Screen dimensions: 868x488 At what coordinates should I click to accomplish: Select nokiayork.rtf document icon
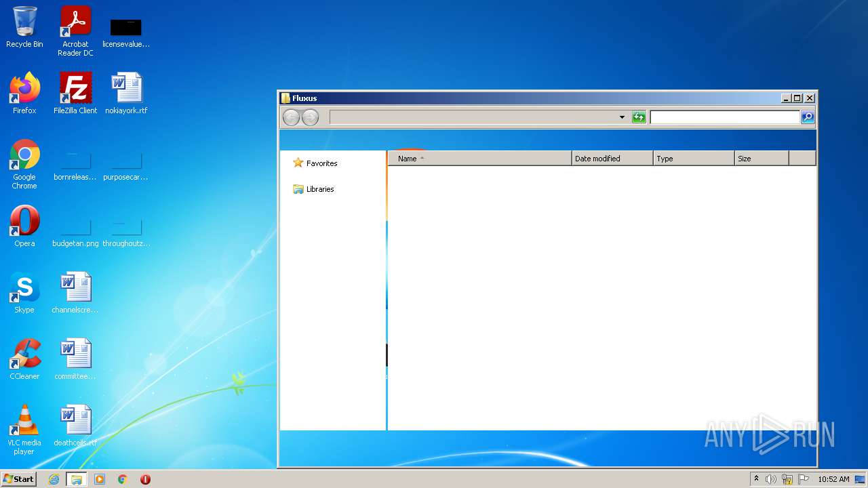[126, 94]
